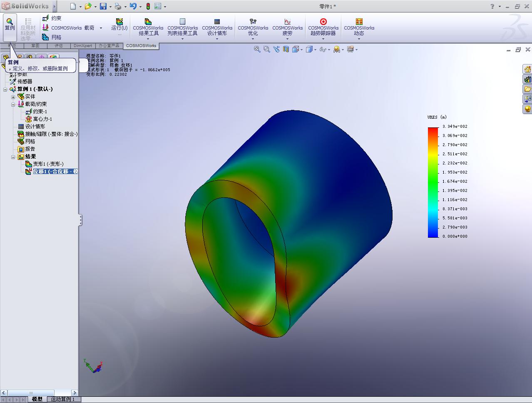Click the Section View icon
The height and width of the screenshot is (403, 532).
[286, 49]
